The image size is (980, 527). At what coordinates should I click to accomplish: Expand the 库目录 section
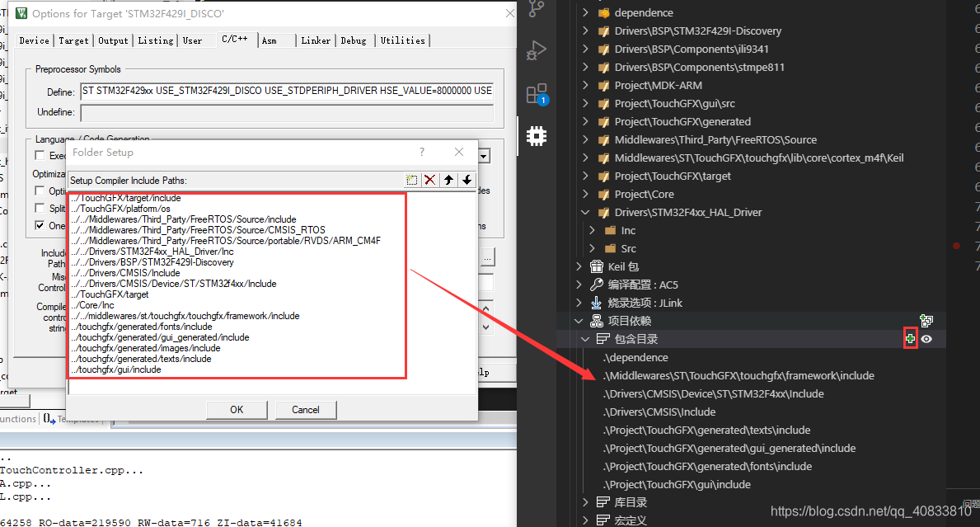point(585,502)
